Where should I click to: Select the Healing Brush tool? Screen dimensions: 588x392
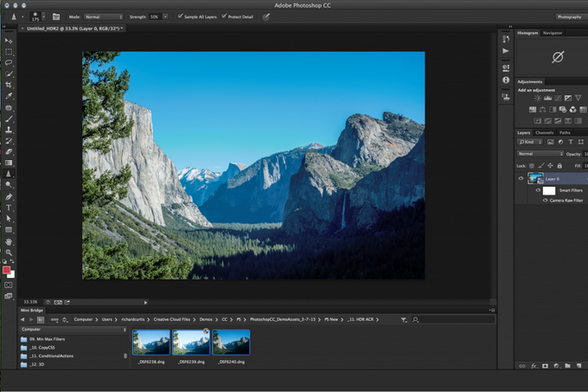pyautogui.click(x=9, y=108)
